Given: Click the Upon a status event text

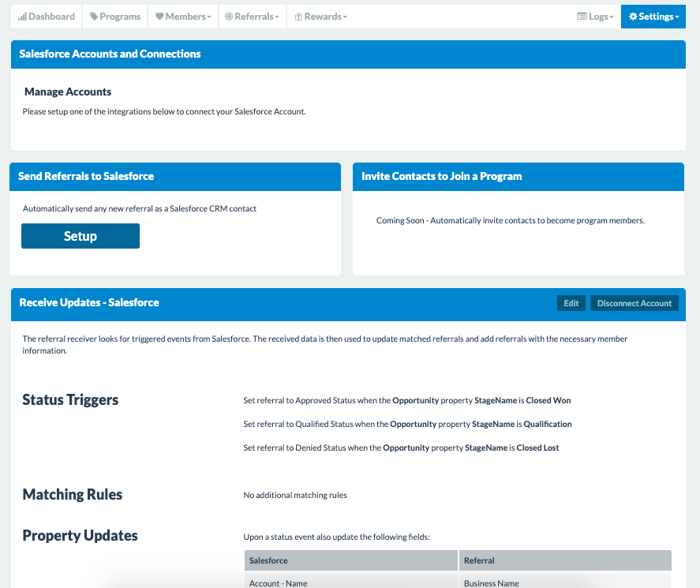Looking at the screenshot, I should 337,537.
